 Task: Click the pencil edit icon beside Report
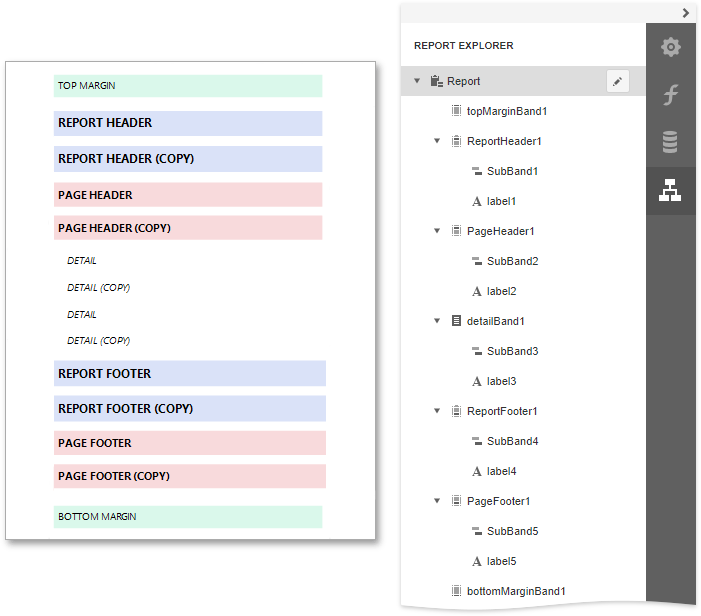[x=618, y=82]
